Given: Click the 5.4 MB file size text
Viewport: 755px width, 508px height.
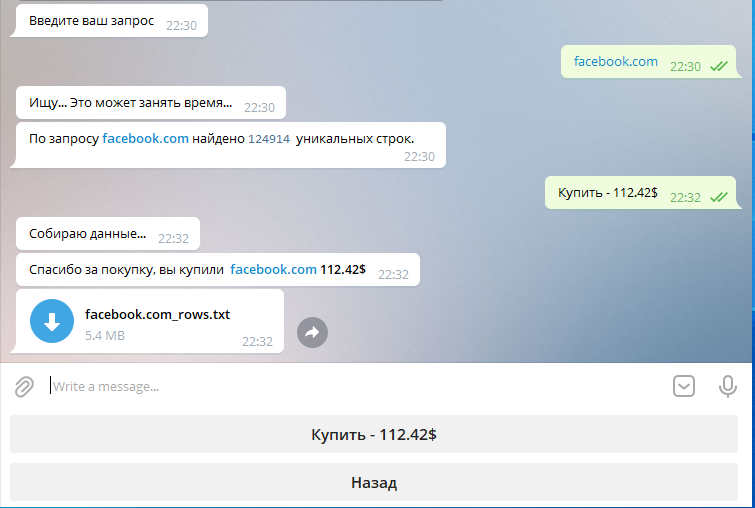Looking at the screenshot, I should click(x=105, y=336).
